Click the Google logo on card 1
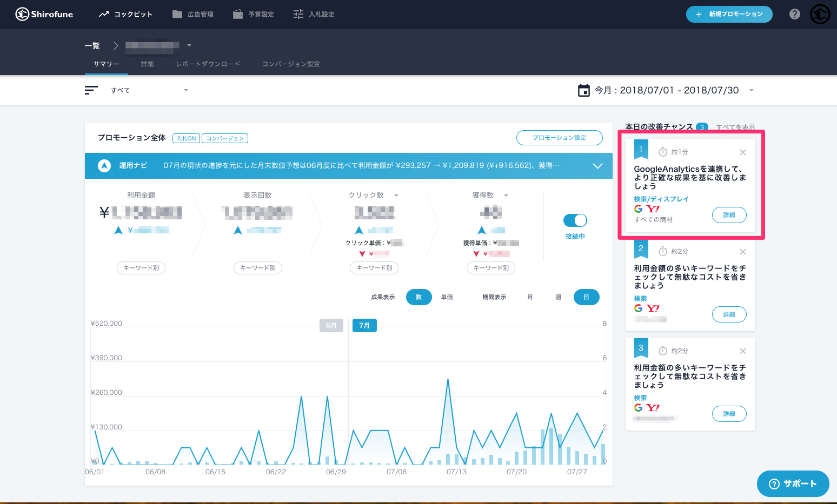This screenshot has width=837, height=504. pos(639,209)
